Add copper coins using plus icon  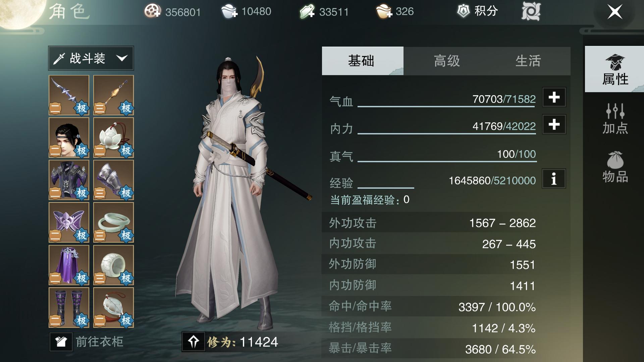tap(153, 12)
